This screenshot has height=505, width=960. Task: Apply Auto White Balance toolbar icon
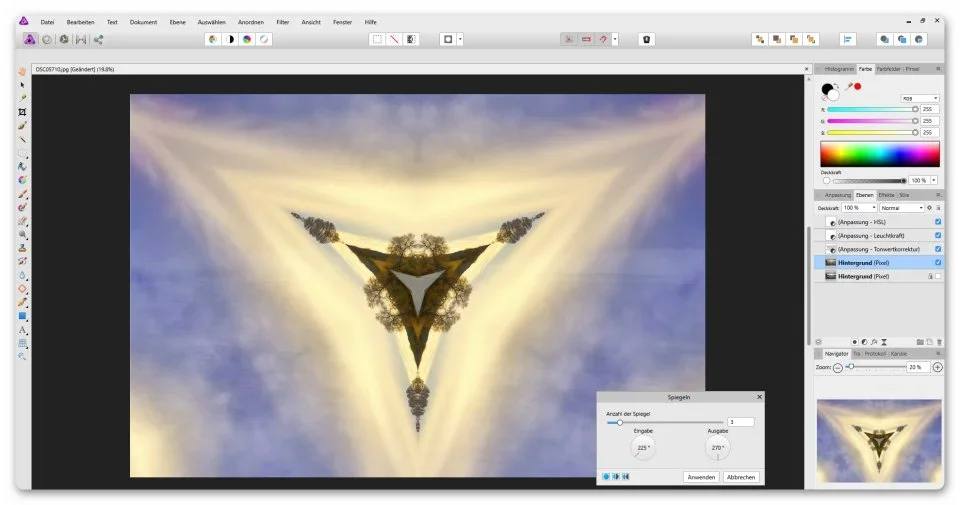click(x=264, y=39)
